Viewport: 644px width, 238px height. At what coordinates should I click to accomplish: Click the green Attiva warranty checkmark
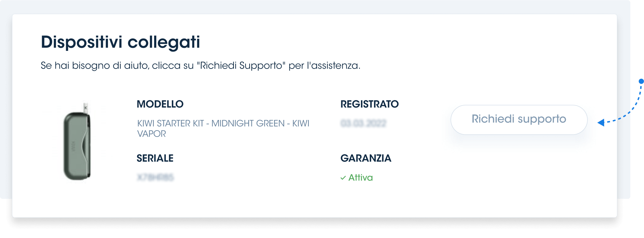[343, 178]
